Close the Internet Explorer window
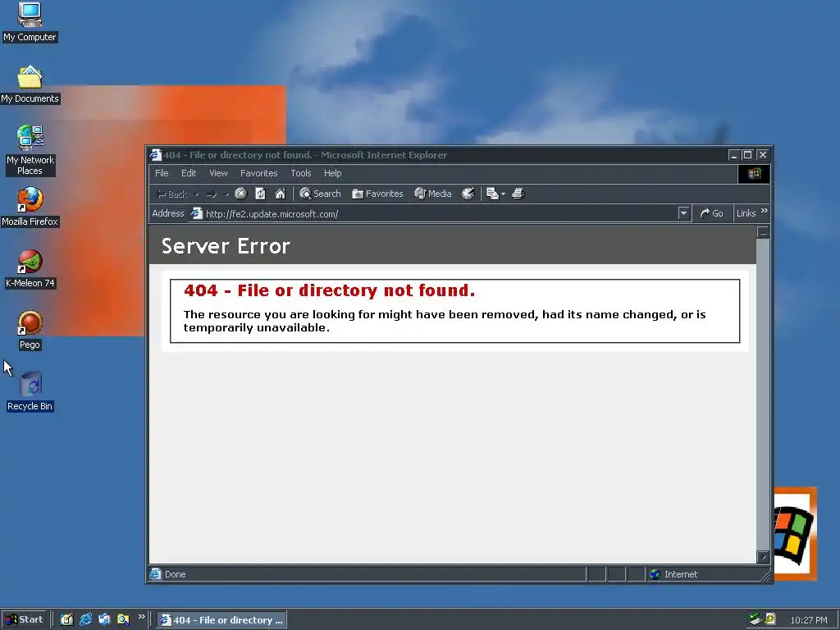 (763, 155)
